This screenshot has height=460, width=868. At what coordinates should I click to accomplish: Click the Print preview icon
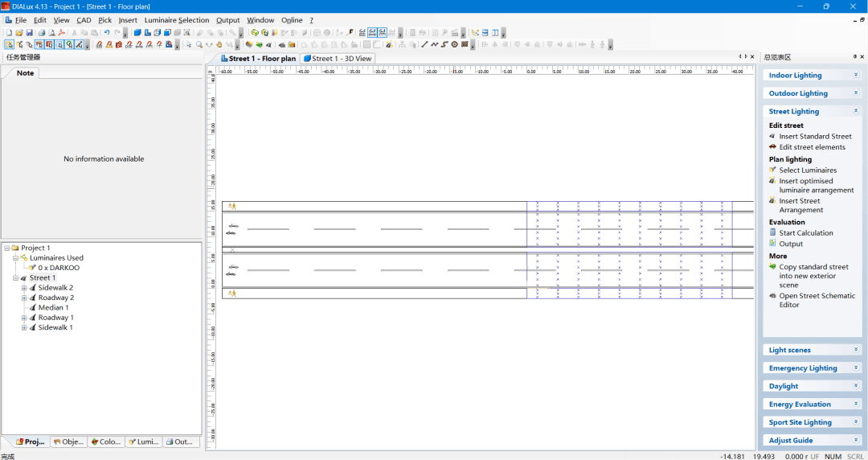pyautogui.click(x=51, y=33)
